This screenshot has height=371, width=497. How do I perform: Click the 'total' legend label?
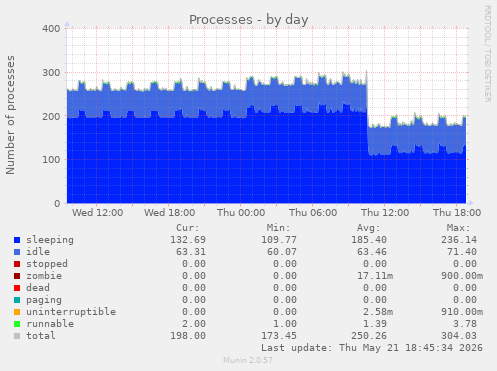pyautogui.click(x=41, y=336)
